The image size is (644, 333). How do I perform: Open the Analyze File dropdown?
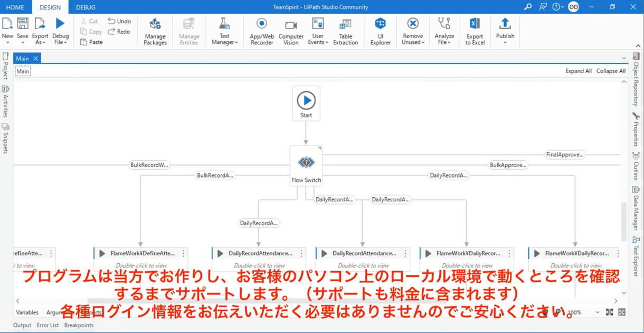pos(444,31)
